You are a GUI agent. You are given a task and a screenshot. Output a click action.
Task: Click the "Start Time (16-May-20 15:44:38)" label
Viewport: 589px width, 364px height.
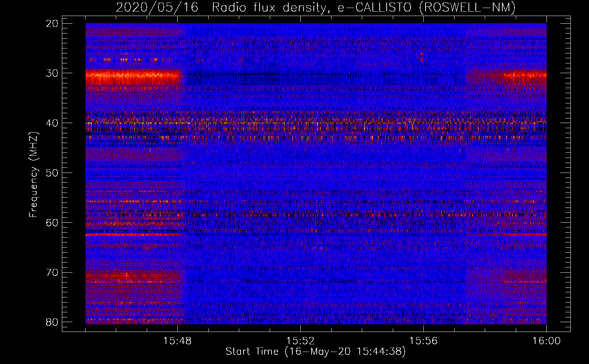[316, 352]
